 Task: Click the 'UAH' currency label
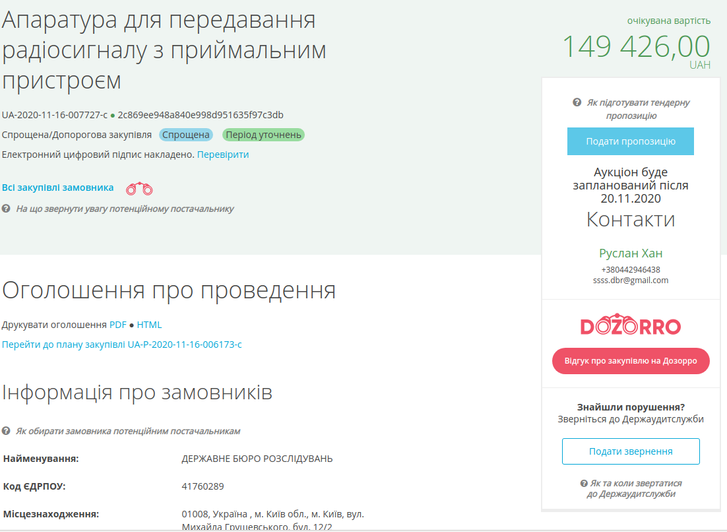(x=700, y=65)
